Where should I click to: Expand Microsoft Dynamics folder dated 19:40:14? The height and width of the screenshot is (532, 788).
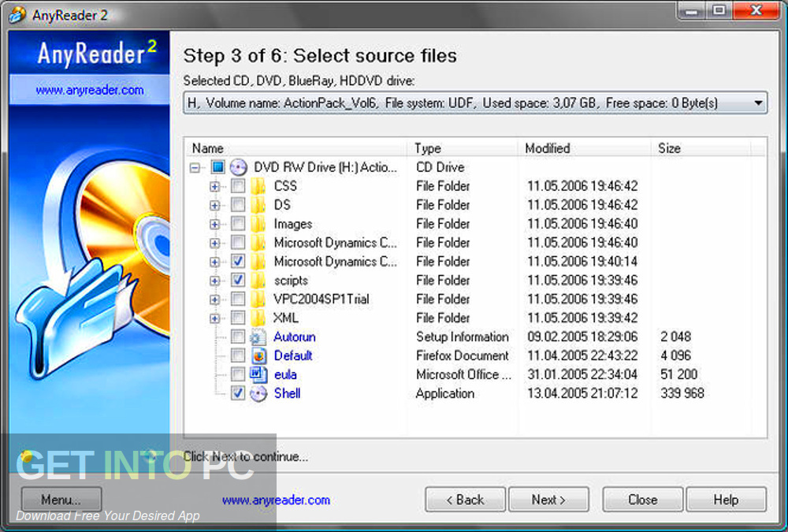(x=214, y=262)
